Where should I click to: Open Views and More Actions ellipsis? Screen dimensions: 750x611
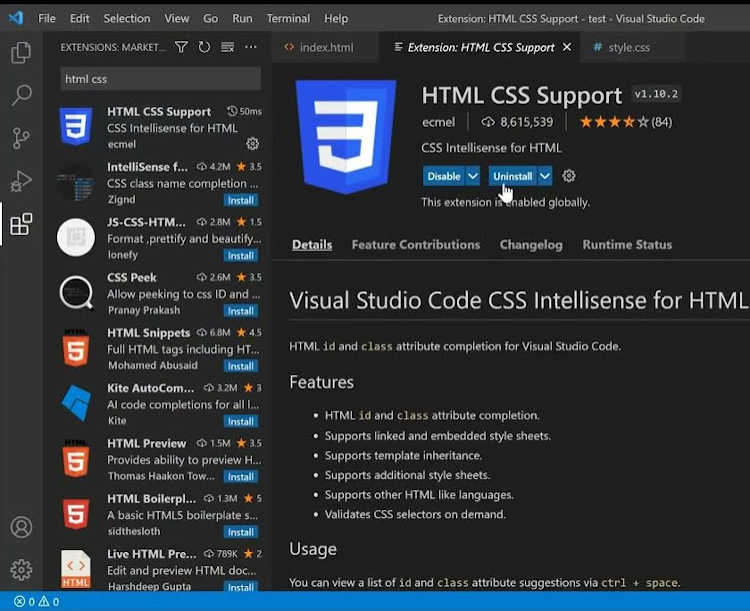[251, 47]
